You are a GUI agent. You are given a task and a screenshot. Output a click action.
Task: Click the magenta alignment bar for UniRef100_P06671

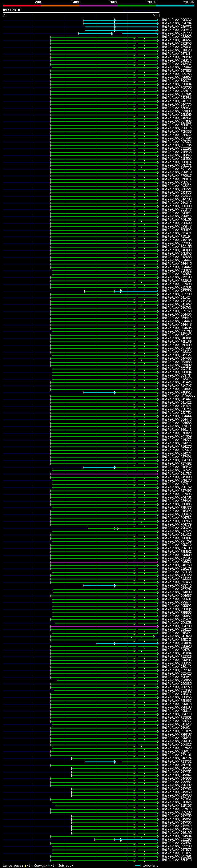(x=104, y=562)
